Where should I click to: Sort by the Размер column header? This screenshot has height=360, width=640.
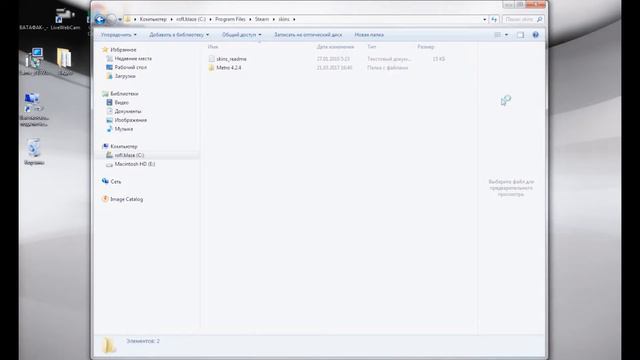tap(426, 47)
